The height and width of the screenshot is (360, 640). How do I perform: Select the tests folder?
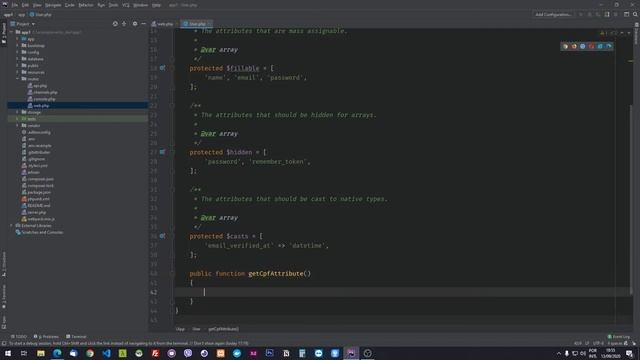pyautogui.click(x=78, y=119)
